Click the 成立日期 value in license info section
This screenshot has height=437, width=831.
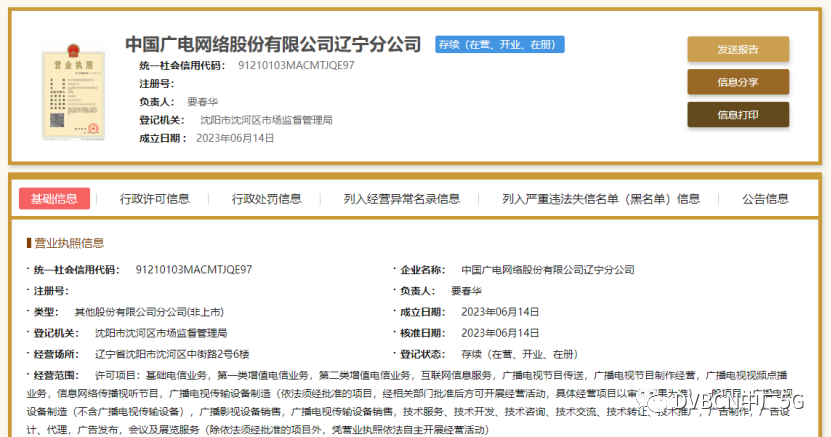(500, 312)
